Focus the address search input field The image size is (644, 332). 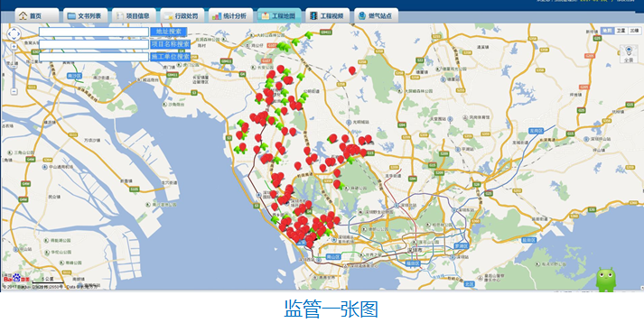94,32
